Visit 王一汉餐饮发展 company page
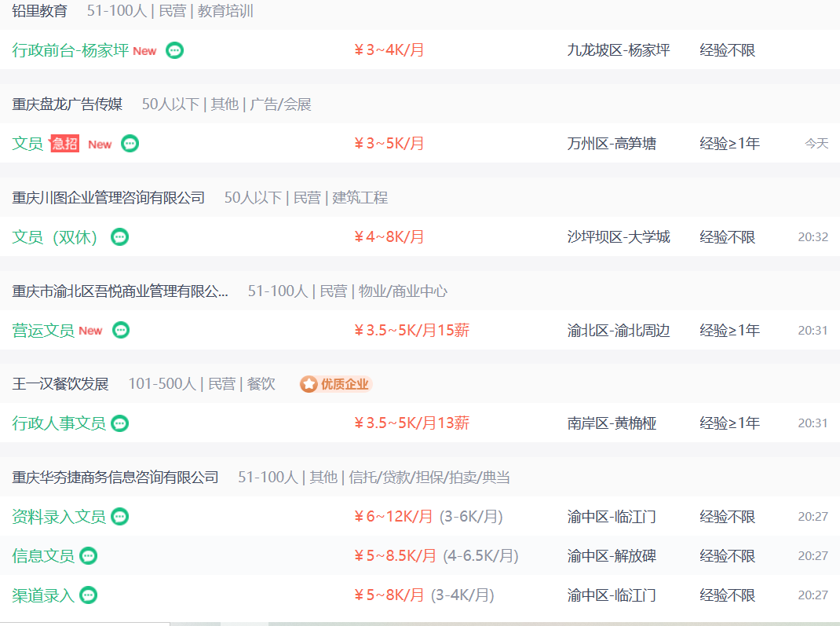Image resolution: width=840 pixels, height=626 pixels. coord(60,384)
